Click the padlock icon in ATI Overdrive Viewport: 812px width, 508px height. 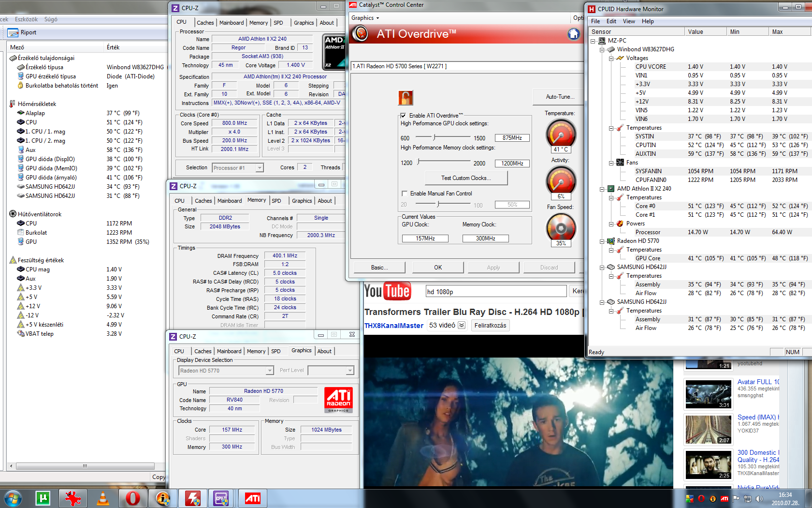click(406, 98)
